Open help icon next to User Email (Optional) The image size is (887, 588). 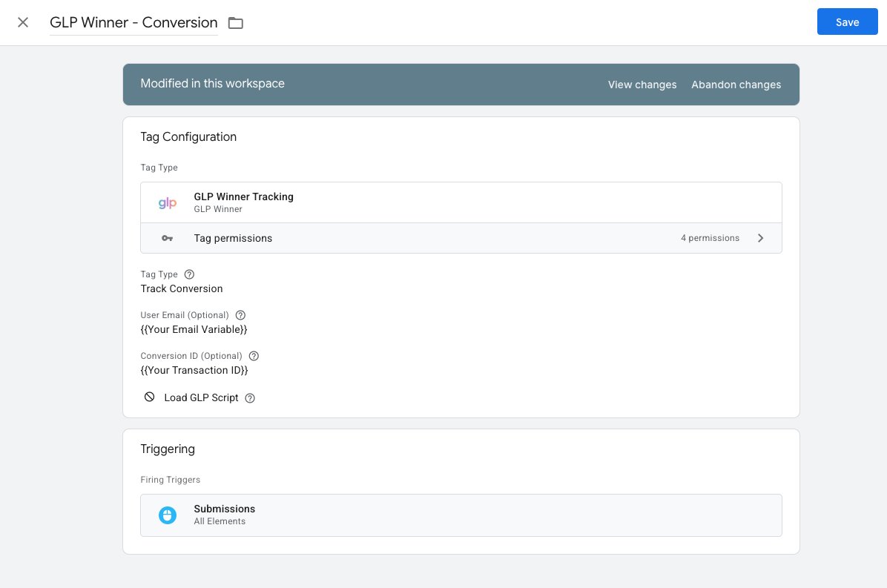point(240,315)
